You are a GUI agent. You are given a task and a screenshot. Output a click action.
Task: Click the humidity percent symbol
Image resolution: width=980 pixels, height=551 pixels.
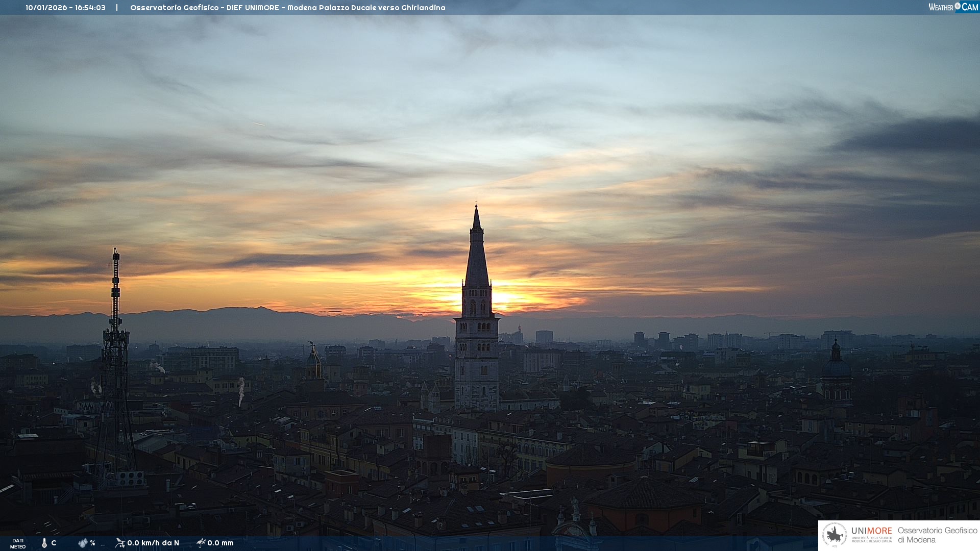[92, 543]
